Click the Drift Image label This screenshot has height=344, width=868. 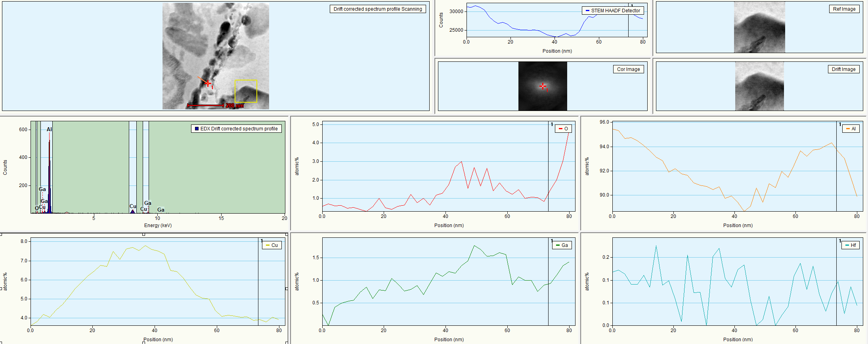pos(843,69)
